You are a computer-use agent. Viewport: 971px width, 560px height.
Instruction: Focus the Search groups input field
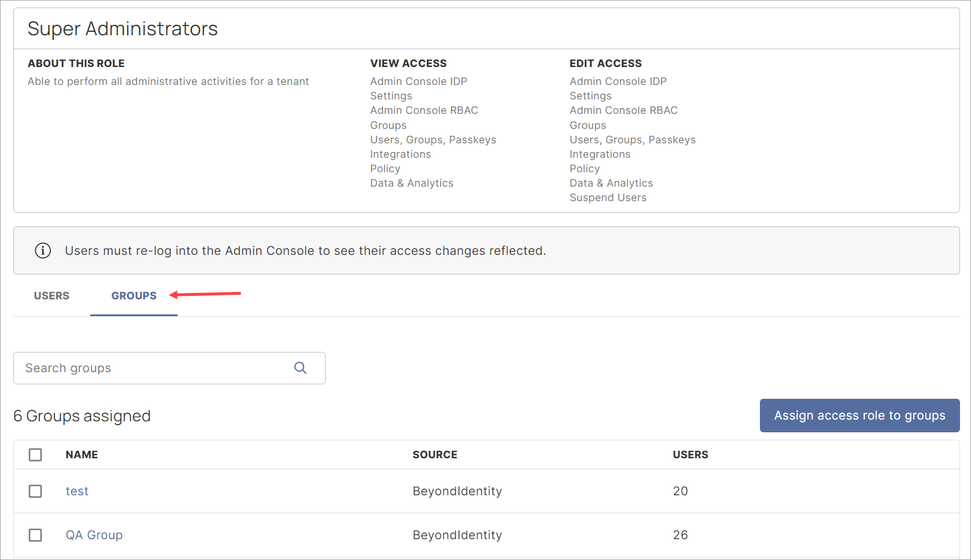[x=156, y=368]
